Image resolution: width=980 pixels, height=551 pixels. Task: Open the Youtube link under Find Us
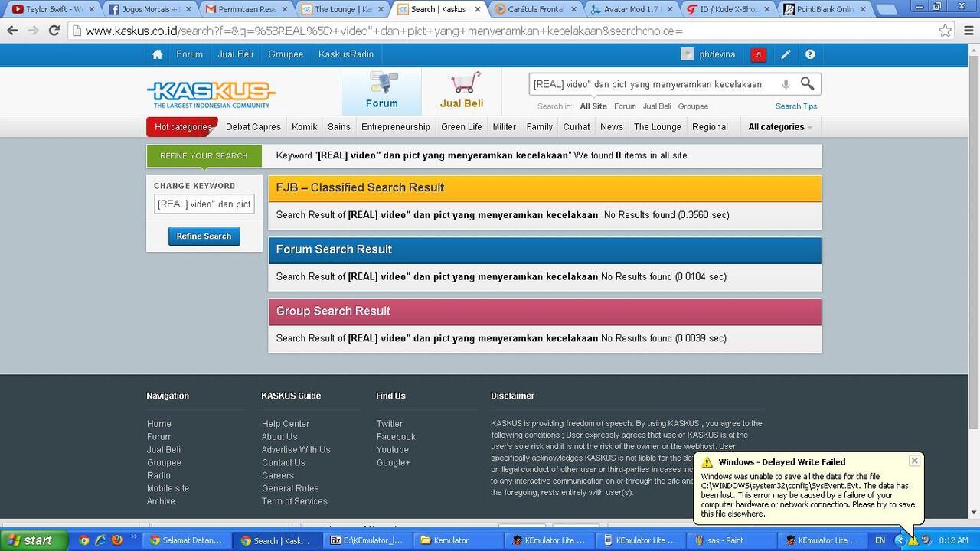[x=393, y=450]
